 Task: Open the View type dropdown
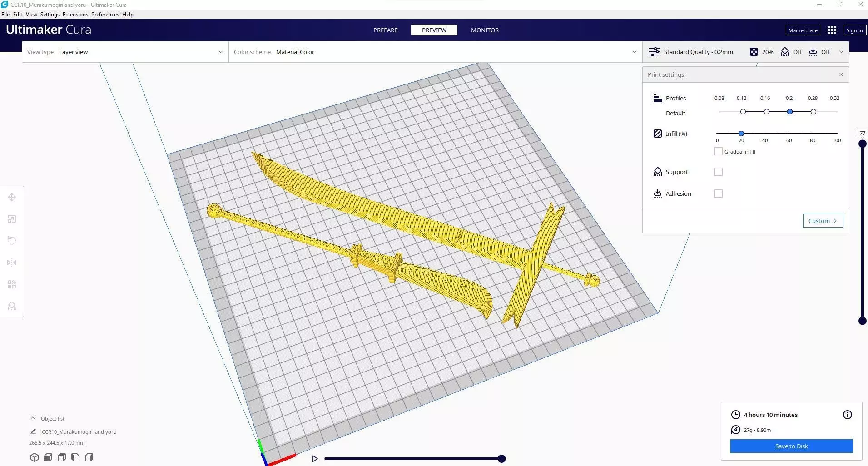(x=125, y=52)
